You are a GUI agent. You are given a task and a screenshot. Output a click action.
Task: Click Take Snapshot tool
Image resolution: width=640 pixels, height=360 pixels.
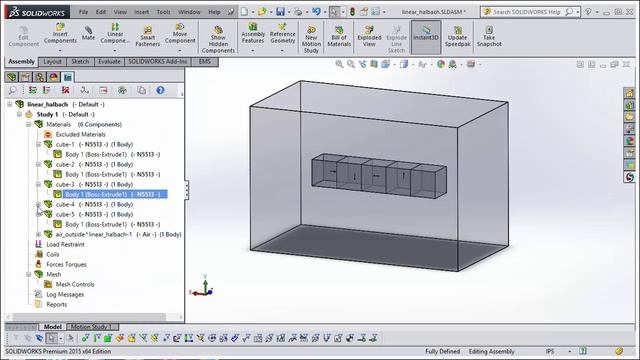tap(489, 36)
